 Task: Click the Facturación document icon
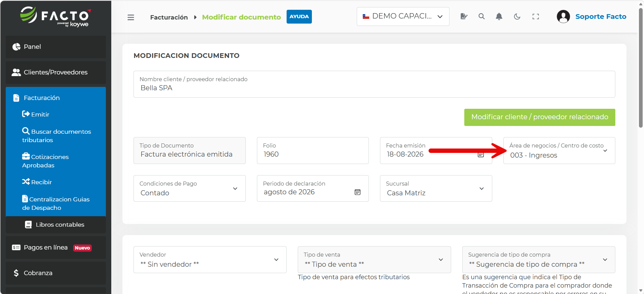(x=16, y=98)
